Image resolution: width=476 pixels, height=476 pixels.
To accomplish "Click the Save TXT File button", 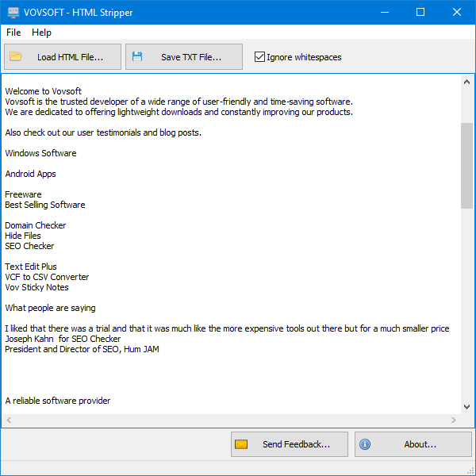I will point(184,57).
